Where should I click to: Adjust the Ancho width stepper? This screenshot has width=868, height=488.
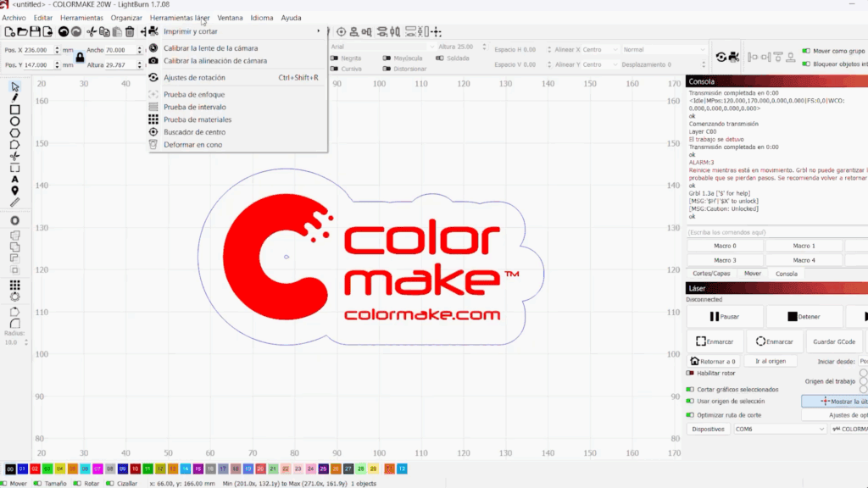tap(140, 50)
